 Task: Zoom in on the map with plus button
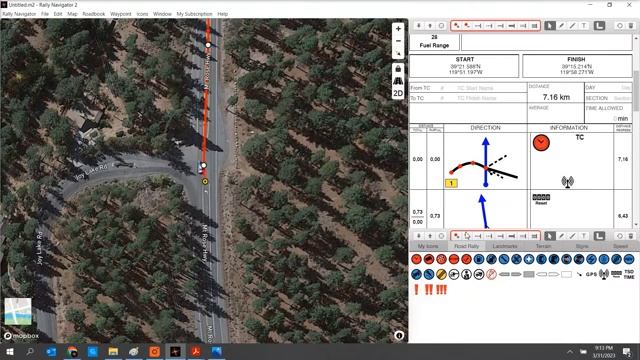(x=398, y=29)
